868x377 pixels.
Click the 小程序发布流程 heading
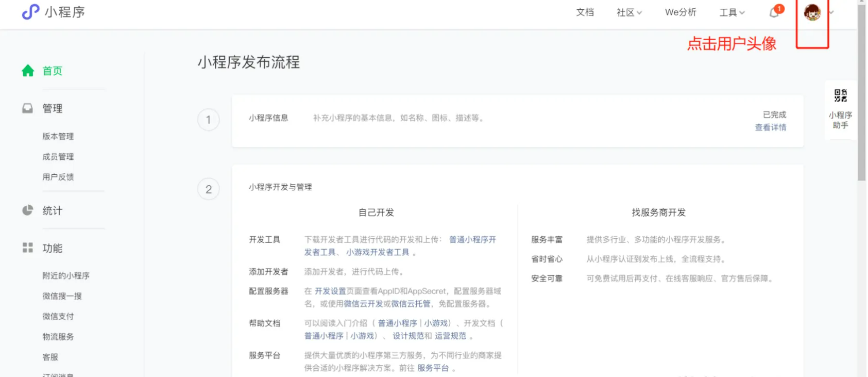[248, 62]
